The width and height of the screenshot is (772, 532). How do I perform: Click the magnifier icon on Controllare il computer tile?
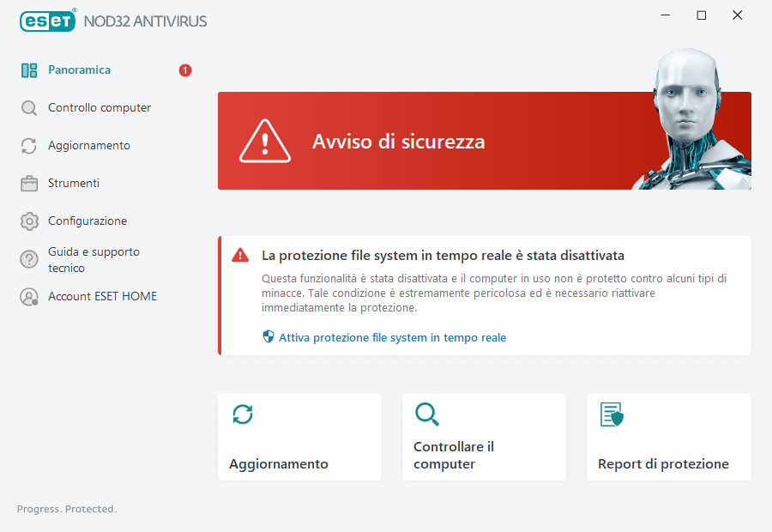(x=427, y=414)
